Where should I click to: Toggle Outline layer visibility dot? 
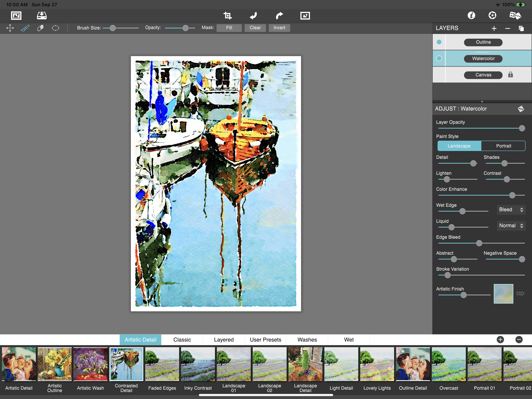tap(439, 42)
